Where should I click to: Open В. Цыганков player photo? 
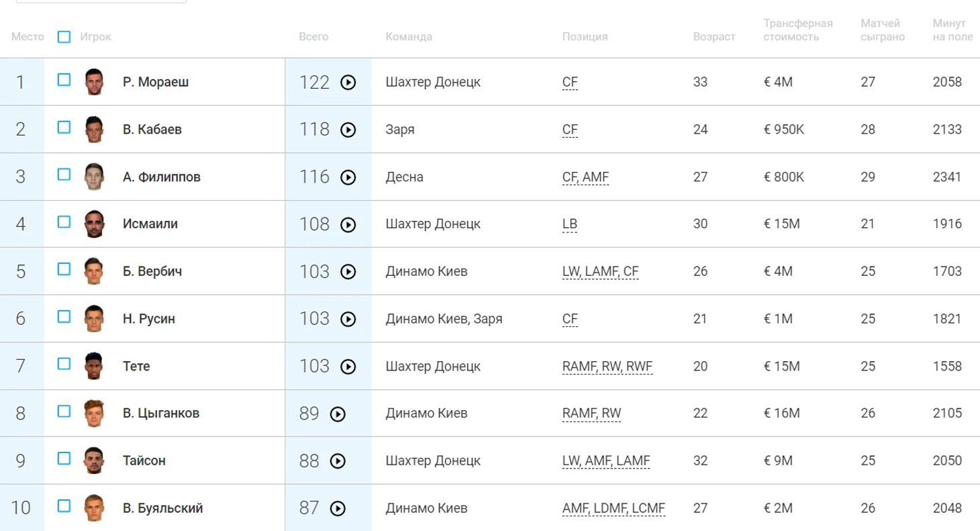tap(95, 414)
